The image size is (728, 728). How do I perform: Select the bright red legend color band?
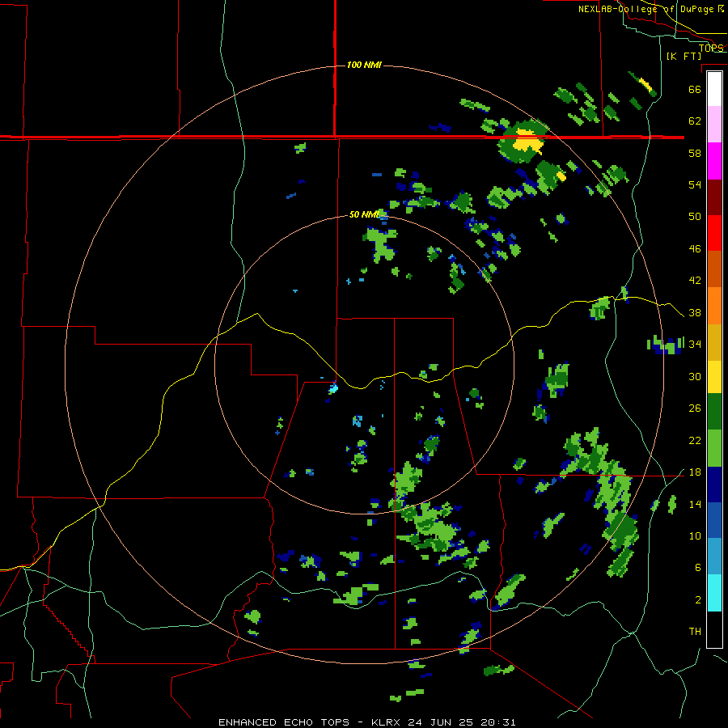point(714,233)
